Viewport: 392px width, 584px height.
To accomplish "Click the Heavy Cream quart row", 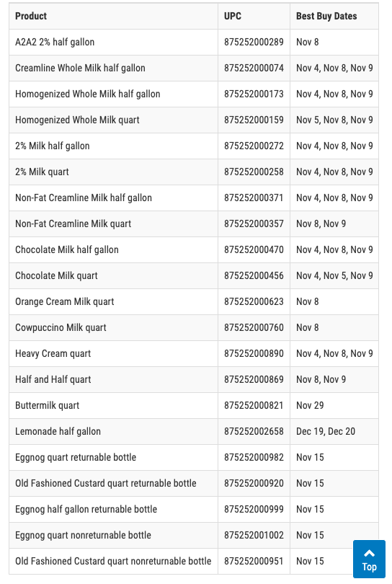I will click(x=194, y=354).
